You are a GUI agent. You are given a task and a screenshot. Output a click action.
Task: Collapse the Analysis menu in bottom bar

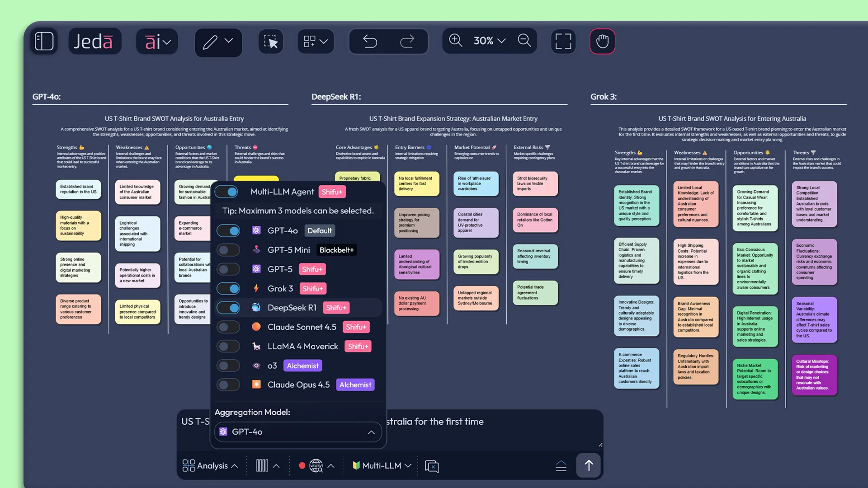tap(234, 465)
